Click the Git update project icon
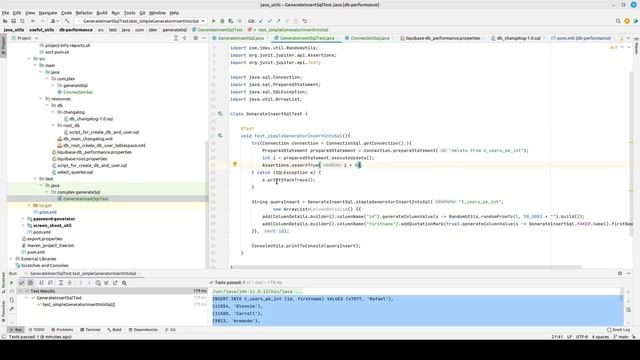Screen dimensions: 640x360 (x=261, y=21)
